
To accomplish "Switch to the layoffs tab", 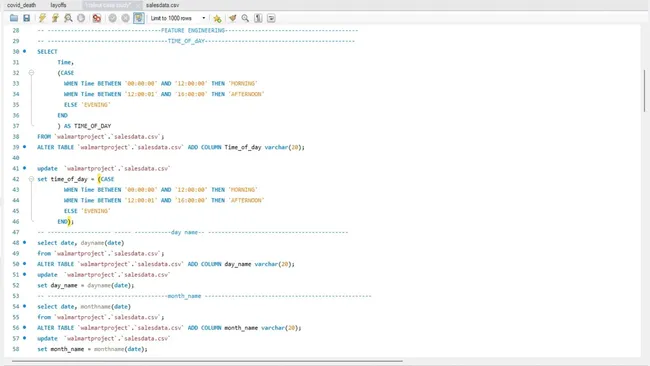I will 58,5.
